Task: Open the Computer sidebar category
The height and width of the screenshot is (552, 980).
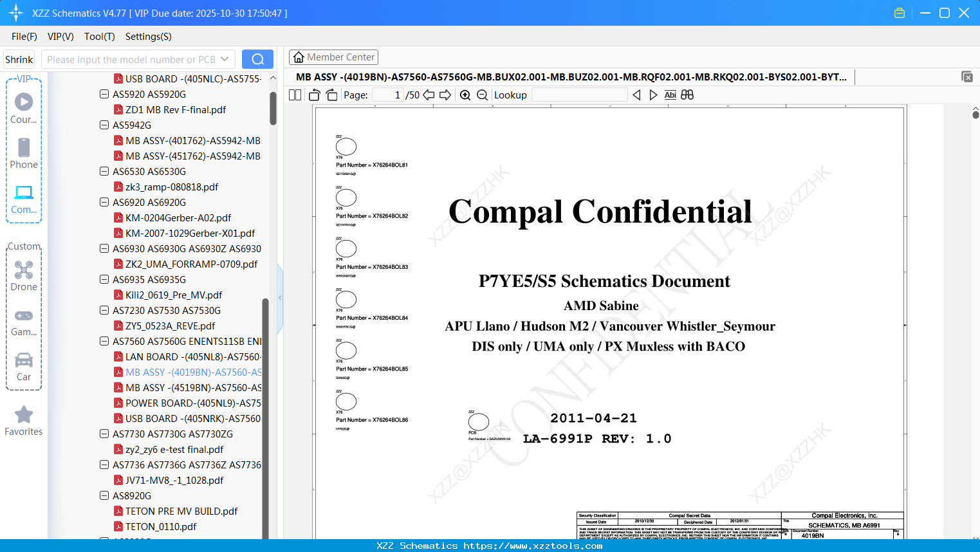Action: pyautogui.click(x=24, y=199)
